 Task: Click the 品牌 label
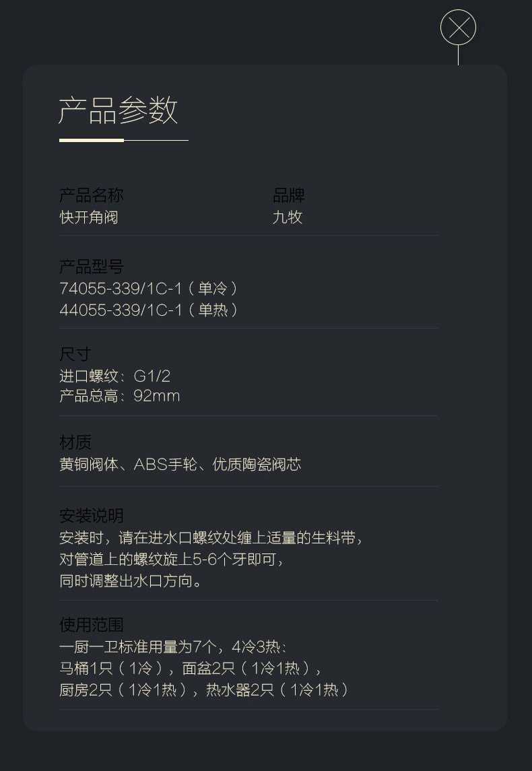click(289, 195)
